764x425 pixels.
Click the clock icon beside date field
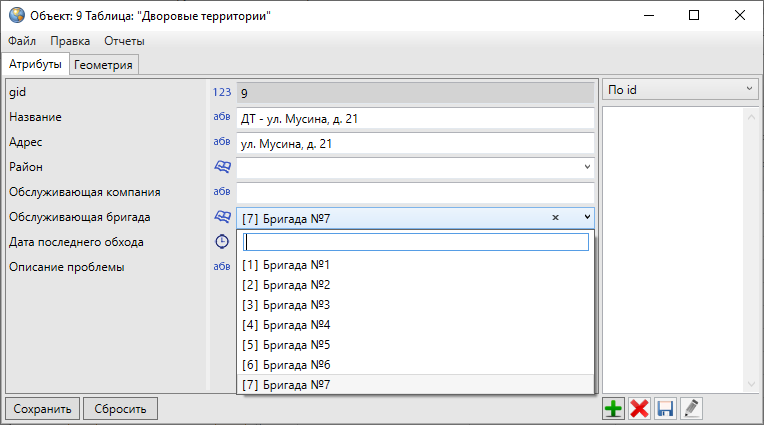tap(222, 242)
